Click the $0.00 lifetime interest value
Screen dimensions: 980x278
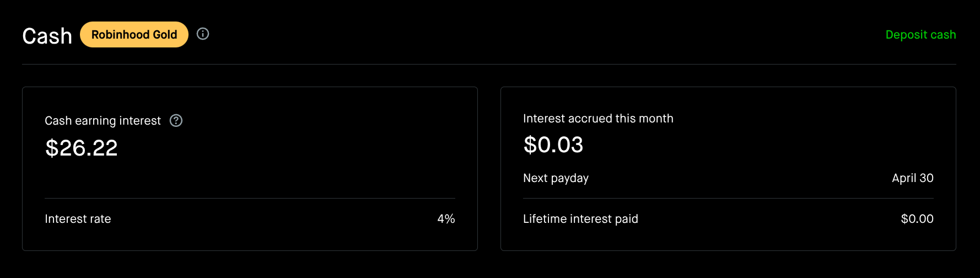click(917, 219)
